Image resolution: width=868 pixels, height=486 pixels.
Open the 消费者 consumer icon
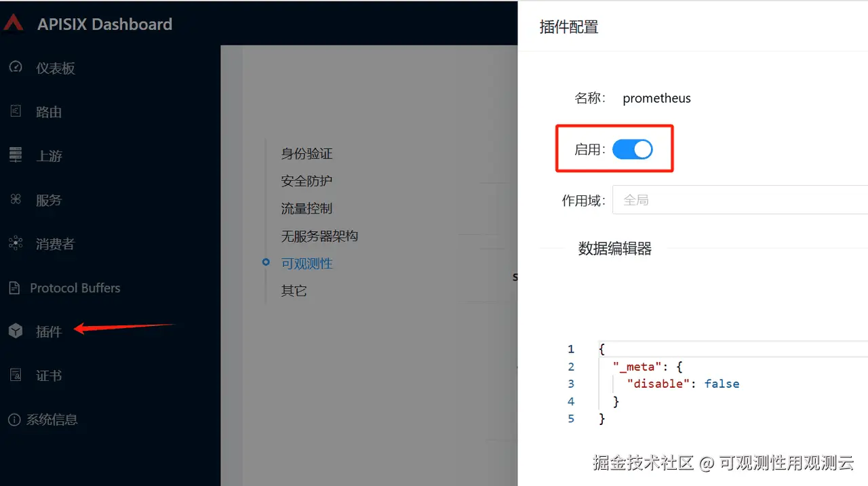(15, 243)
